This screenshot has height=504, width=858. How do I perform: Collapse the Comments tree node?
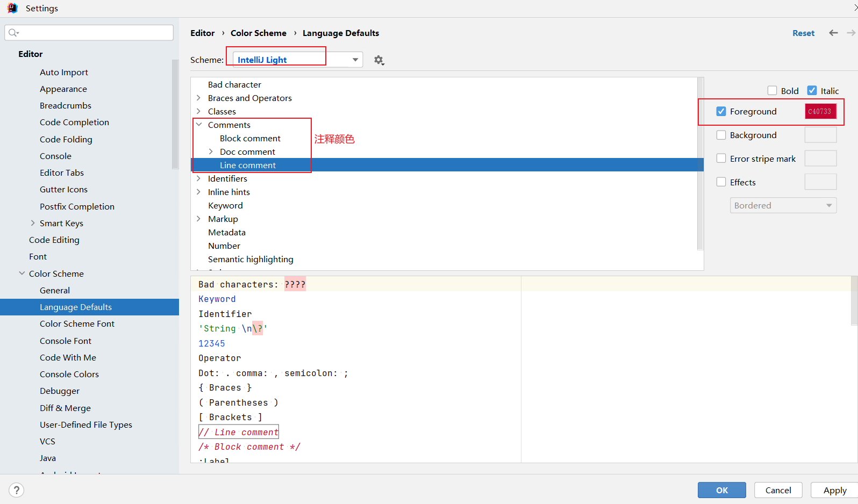[x=199, y=125]
